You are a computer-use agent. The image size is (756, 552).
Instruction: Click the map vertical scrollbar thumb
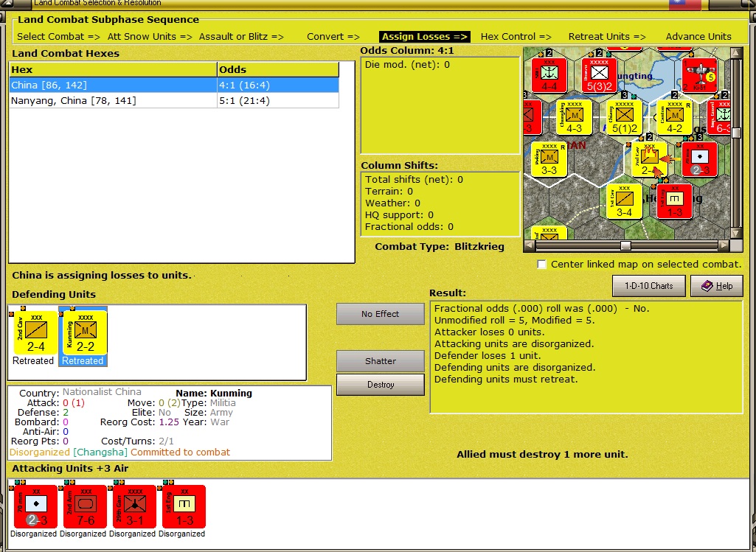[x=736, y=133]
